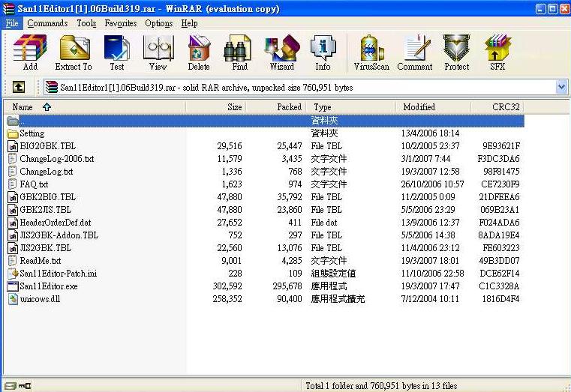This screenshot has width=571, height=392.
Task: Show archive Info
Action: 323,52
